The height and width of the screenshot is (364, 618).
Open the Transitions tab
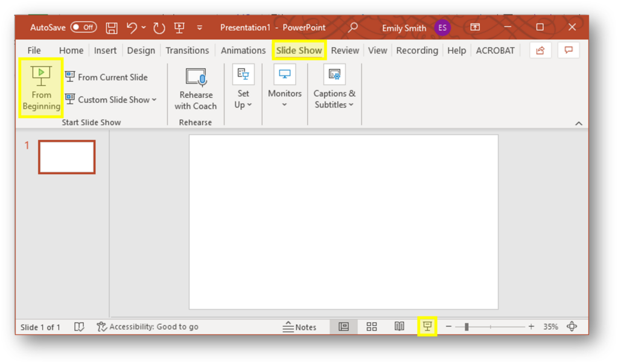(x=187, y=51)
